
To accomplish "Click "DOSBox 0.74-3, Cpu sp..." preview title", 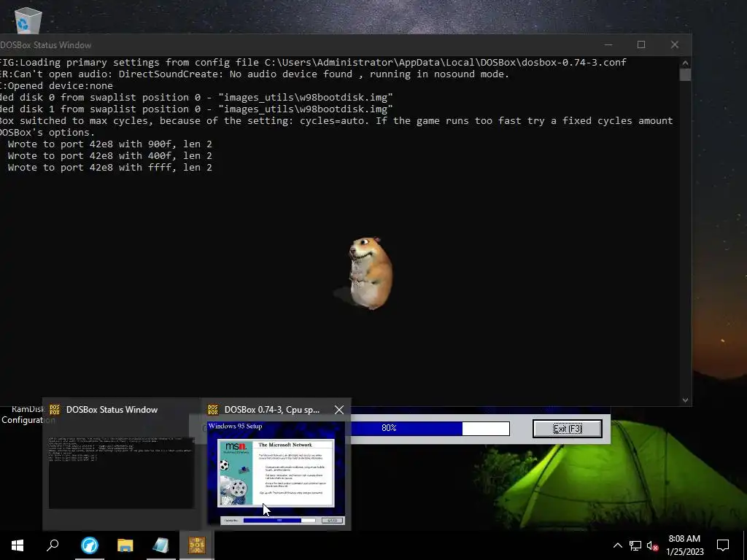I will click(272, 410).
